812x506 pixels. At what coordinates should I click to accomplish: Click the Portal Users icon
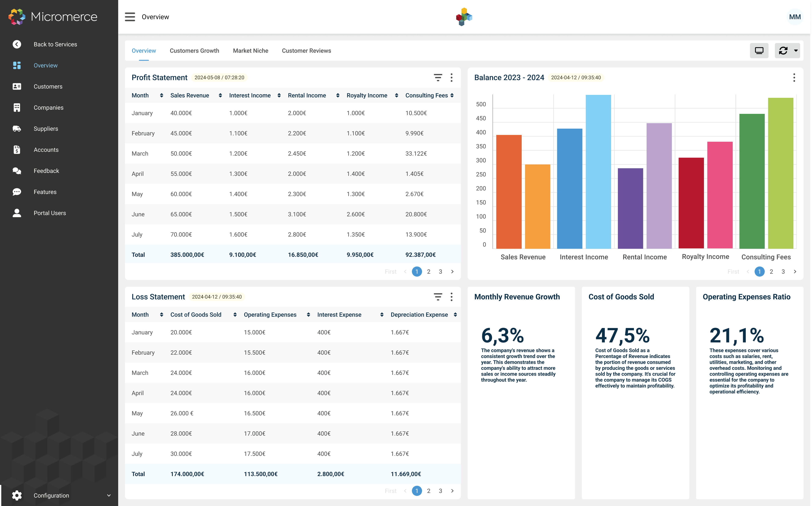click(17, 213)
